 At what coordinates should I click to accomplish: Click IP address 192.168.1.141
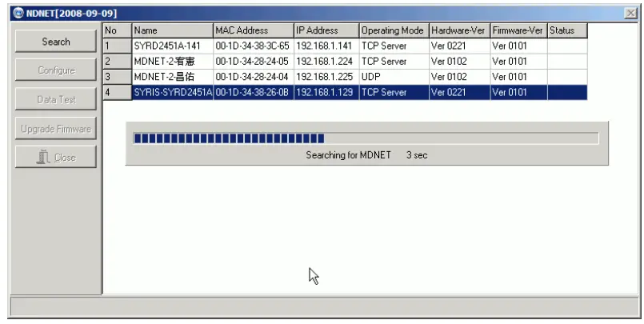326,46
